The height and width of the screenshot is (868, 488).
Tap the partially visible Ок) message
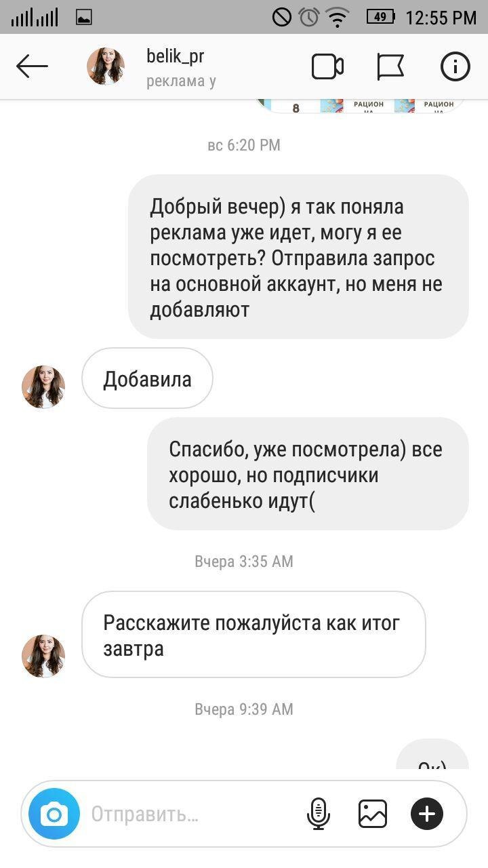click(432, 754)
